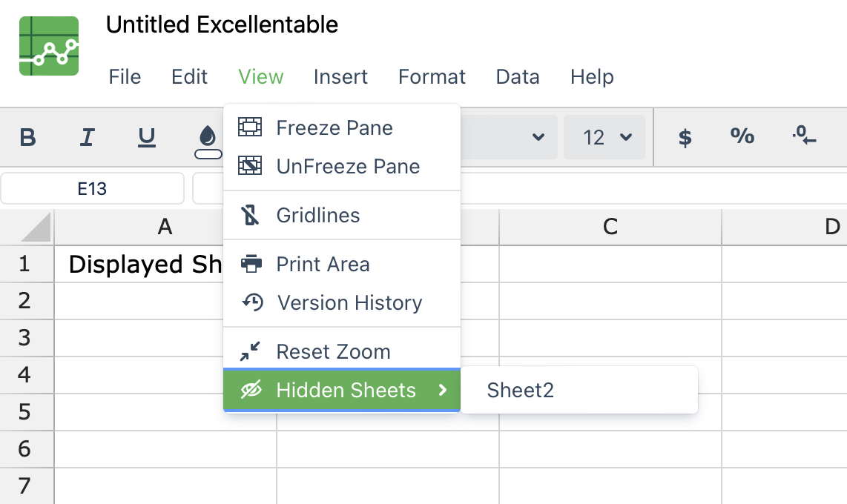Screen dimensions: 847x504
Task: Open the Format menu
Action: tap(432, 76)
